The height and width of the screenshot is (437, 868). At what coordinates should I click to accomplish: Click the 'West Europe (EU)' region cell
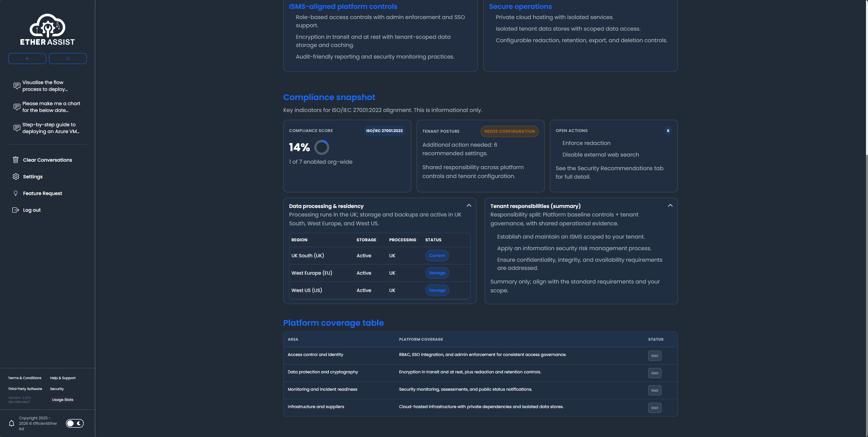point(312,273)
